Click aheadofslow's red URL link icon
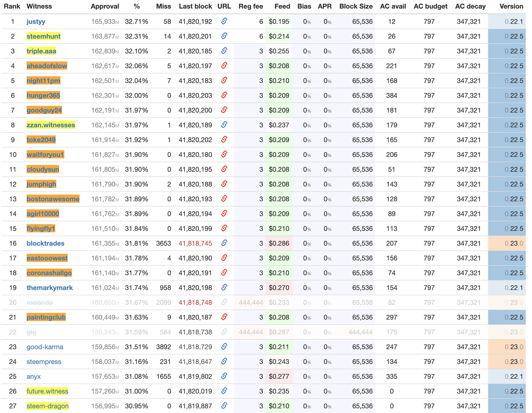This screenshot has height=413, width=532. pos(224,66)
